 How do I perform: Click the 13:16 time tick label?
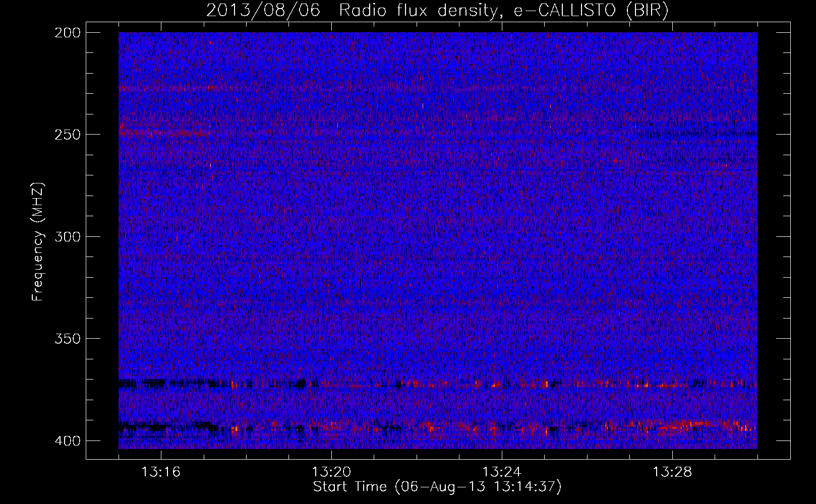[161, 472]
